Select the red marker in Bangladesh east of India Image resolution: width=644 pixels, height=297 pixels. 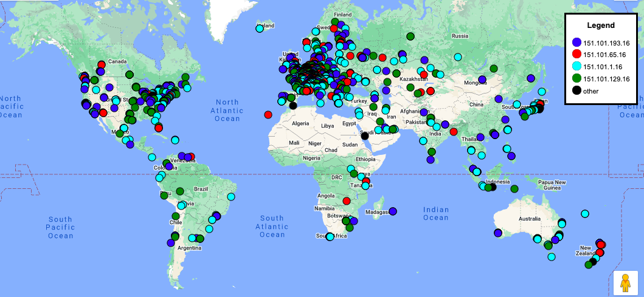tap(454, 132)
